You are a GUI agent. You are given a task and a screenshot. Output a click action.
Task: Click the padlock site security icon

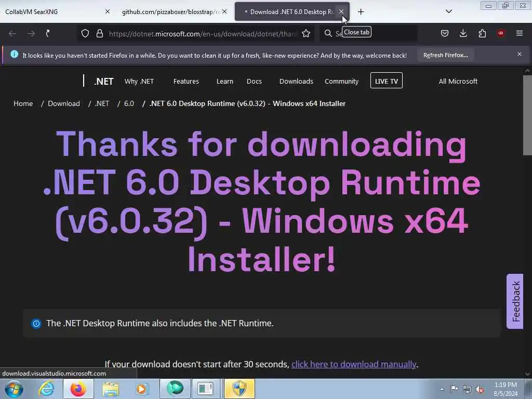tap(99, 33)
